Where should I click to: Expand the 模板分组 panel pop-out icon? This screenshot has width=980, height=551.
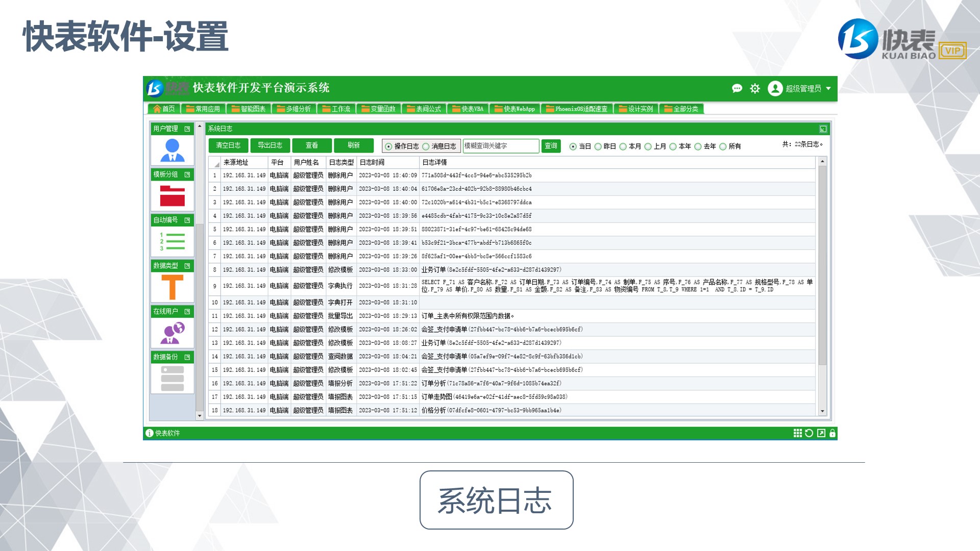coord(187,174)
